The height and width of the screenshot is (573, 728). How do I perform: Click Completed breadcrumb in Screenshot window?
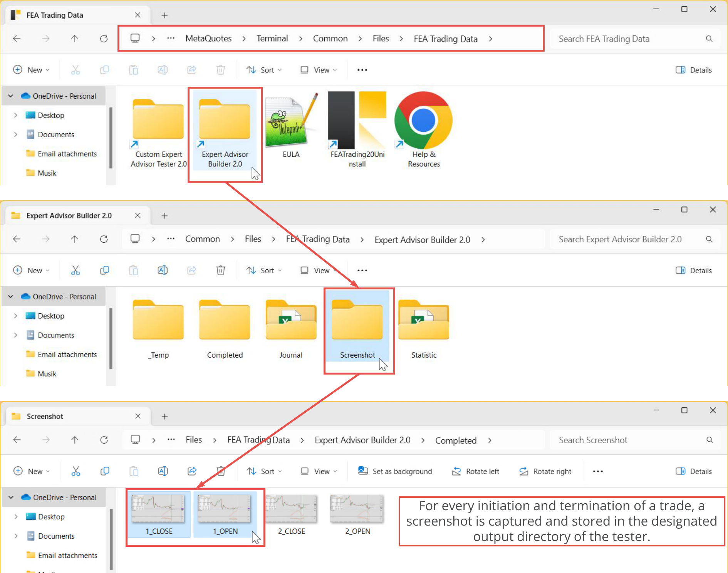[x=456, y=440]
